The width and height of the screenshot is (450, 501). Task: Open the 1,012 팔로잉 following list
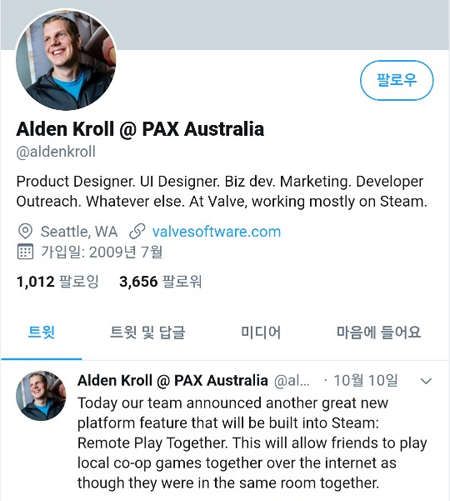(58, 282)
